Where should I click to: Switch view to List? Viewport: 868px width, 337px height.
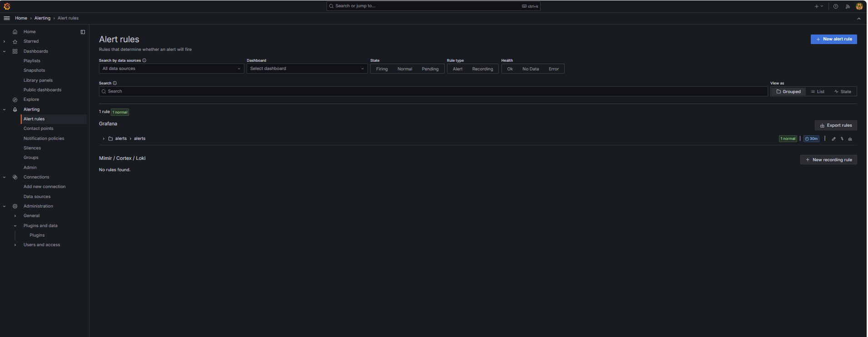click(x=818, y=92)
